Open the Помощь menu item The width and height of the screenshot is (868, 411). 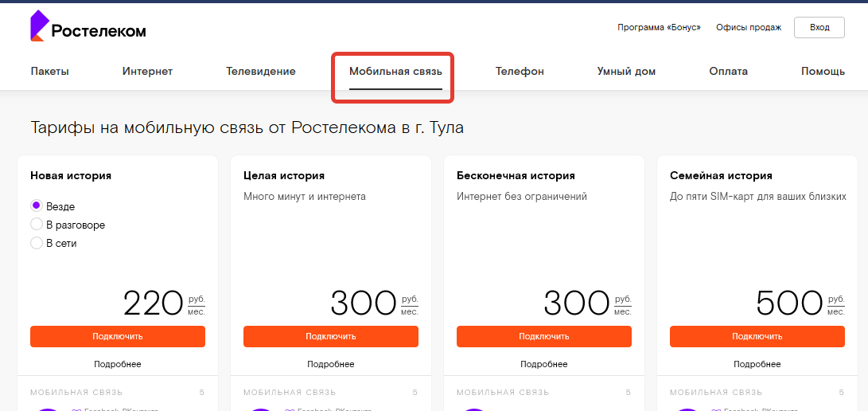pos(823,72)
